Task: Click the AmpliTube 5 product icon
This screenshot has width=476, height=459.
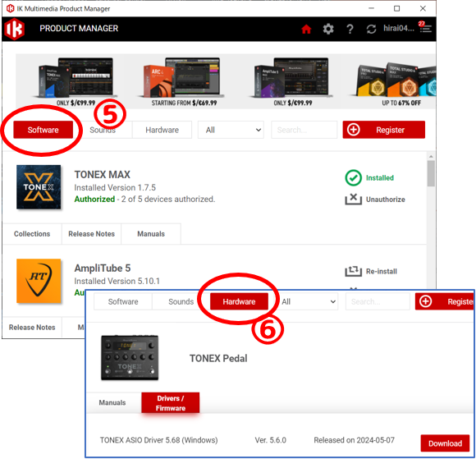Action: coord(39,281)
